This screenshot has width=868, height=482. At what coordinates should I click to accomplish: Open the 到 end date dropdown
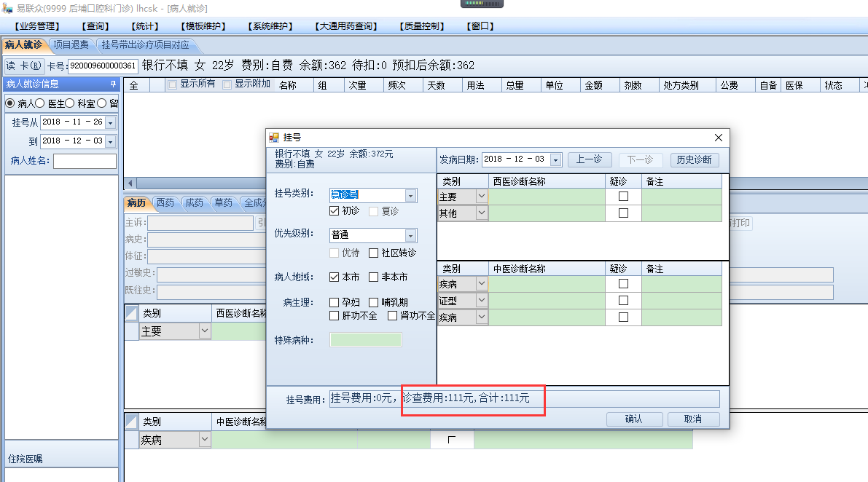(x=110, y=142)
